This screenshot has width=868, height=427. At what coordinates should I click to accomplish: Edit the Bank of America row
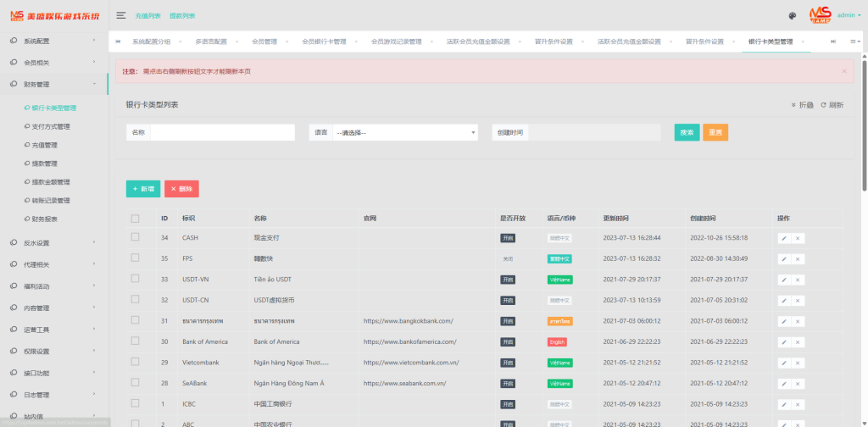pyautogui.click(x=784, y=342)
